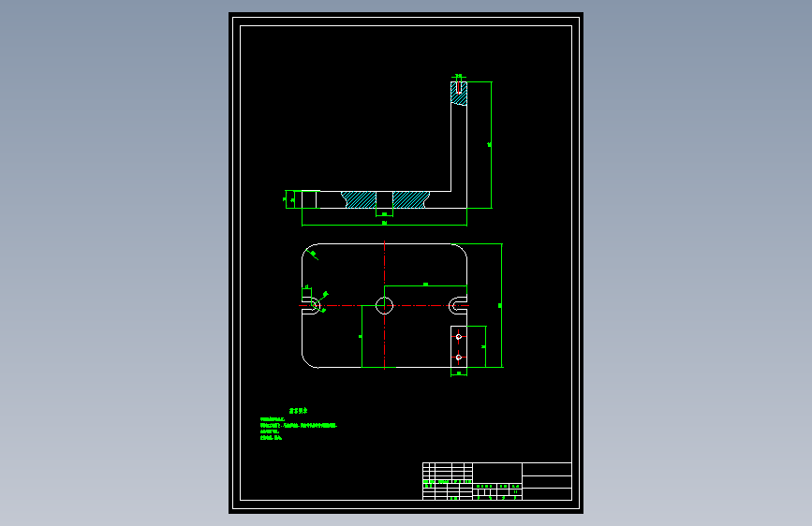The image size is (812, 526).
Task: Select the upper hole in the vertical-plate footprint
Action: (x=458, y=337)
